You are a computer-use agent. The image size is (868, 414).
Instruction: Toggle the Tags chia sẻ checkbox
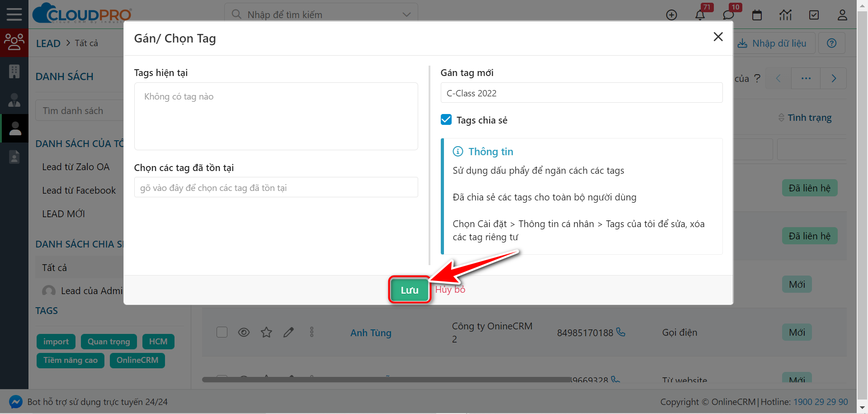tap(446, 119)
